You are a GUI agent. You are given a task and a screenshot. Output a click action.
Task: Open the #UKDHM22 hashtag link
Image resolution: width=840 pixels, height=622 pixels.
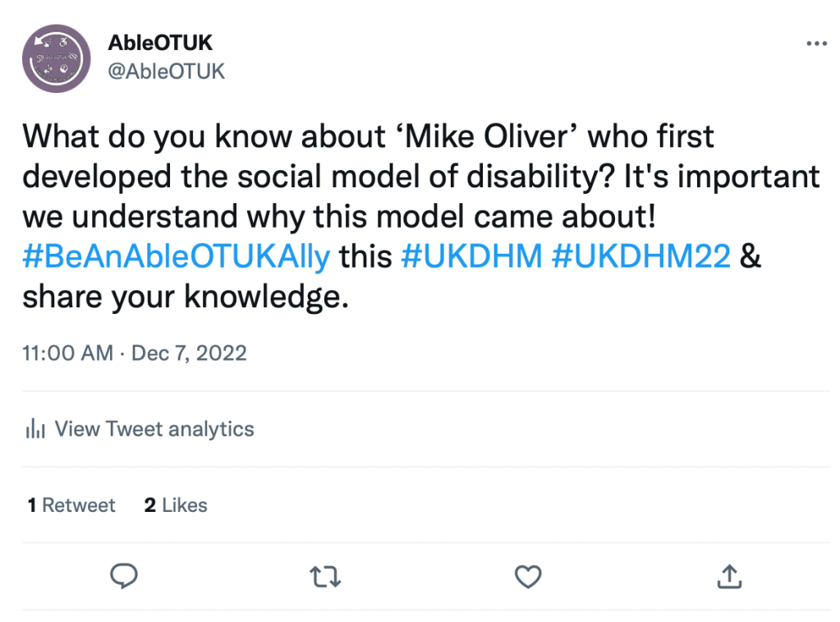641,256
